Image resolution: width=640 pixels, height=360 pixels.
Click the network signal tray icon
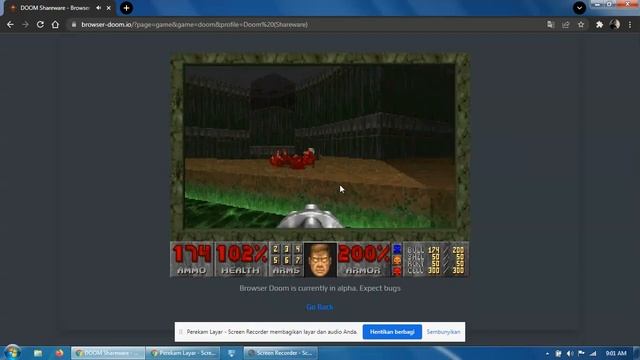point(593,353)
